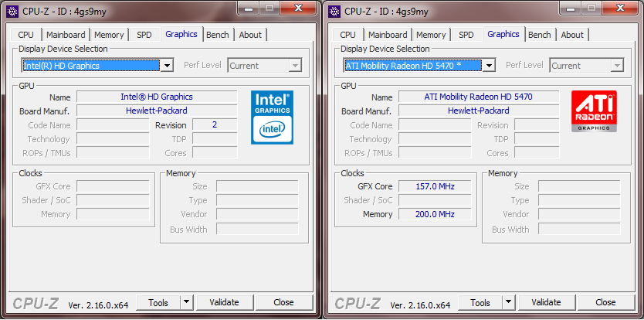The image size is (644, 320).
Task: Open Bench tab in left window
Action: 218,35
